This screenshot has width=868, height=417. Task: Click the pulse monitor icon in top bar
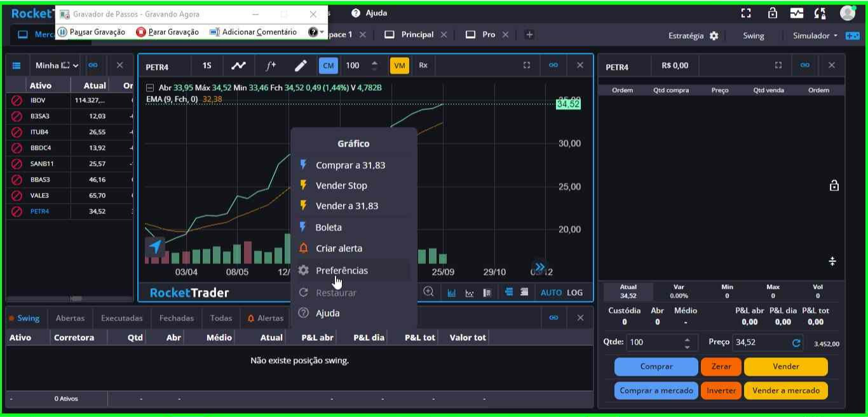click(x=797, y=13)
